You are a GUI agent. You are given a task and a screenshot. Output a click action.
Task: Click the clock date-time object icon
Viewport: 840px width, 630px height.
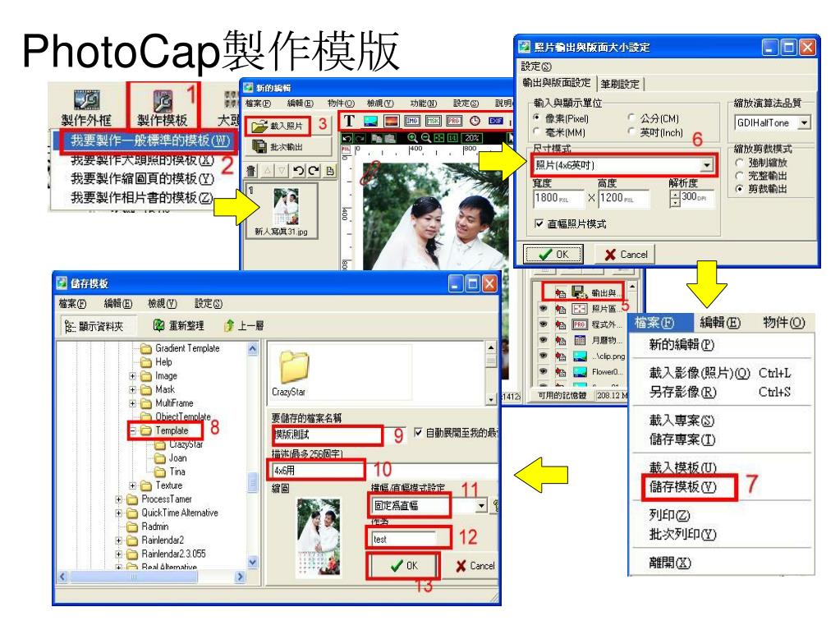pyautogui.click(x=475, y=121)
